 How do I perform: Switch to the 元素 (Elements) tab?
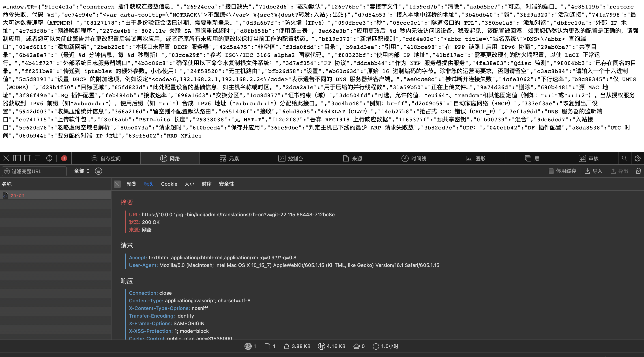click(x=229, y=158)
